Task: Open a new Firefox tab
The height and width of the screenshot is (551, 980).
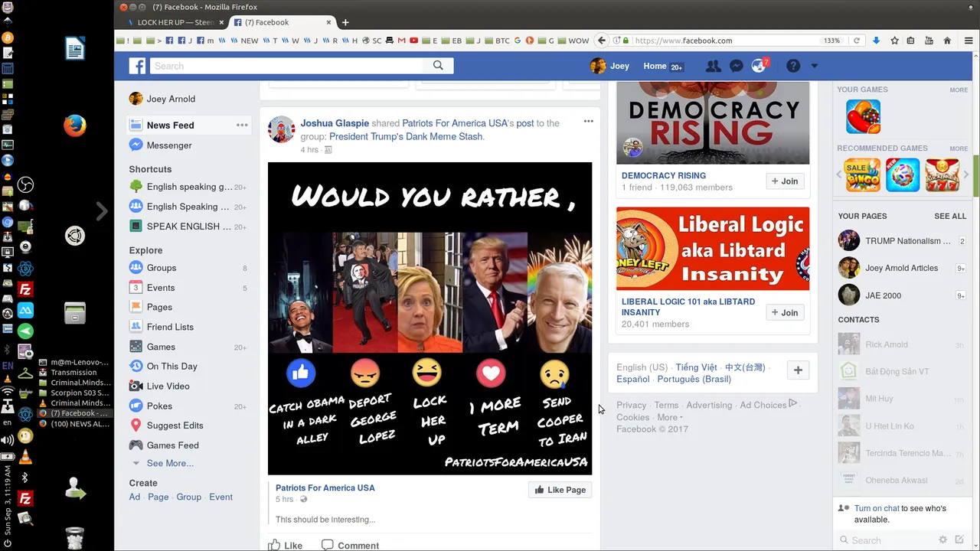Action: (x=345, y=22)
